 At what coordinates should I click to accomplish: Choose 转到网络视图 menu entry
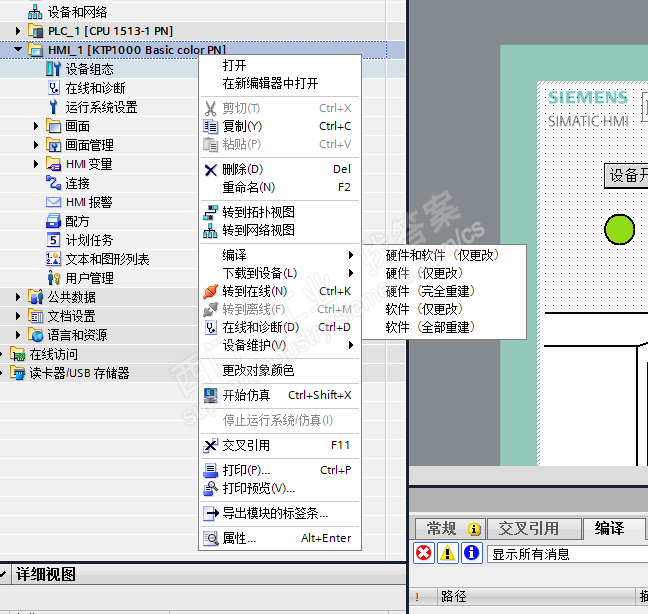tap(280, 230)
